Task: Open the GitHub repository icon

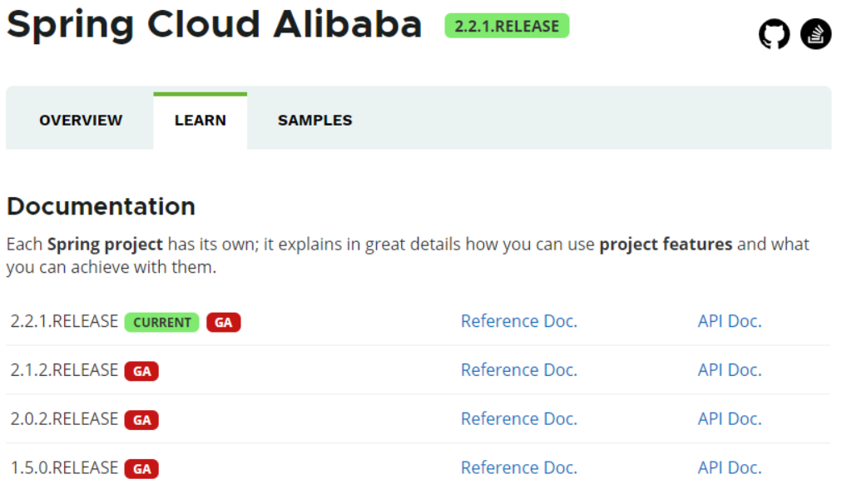Action: 774,34
